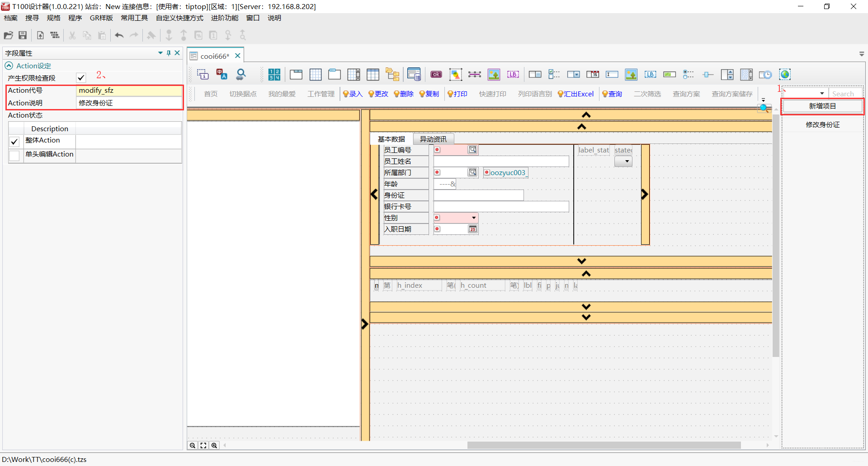Insert a ProgressBar widget
This screenshot has height=466, width=868.
(670, 74)
